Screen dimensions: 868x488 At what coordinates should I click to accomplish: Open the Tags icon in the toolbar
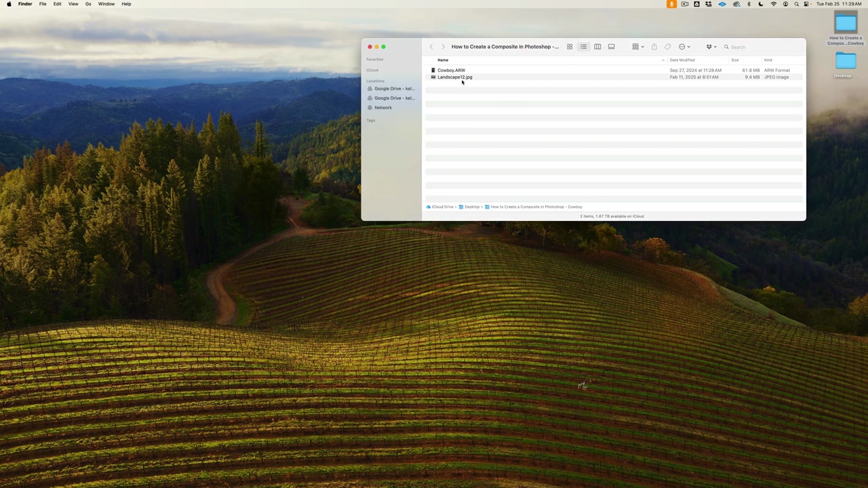(x=668, y=46)
